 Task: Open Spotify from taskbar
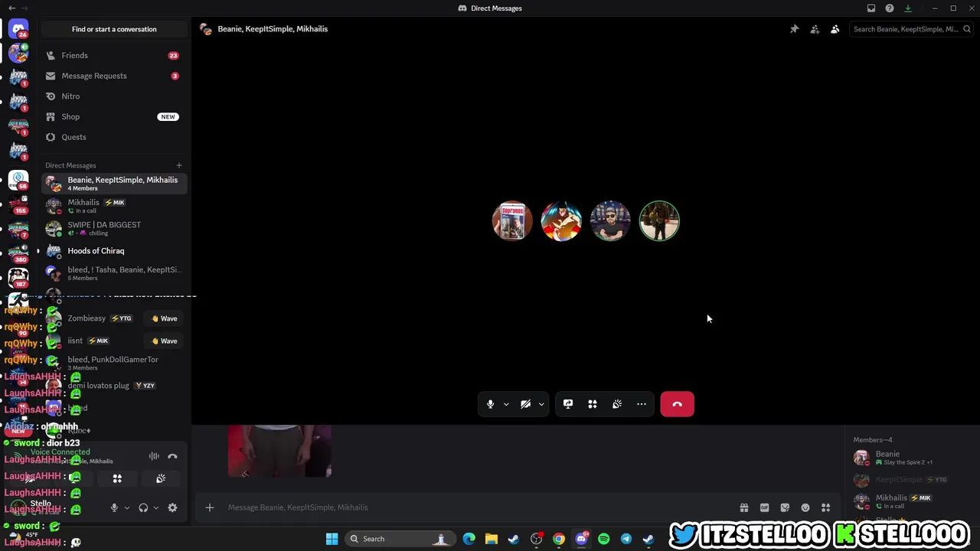click(603, 539)
